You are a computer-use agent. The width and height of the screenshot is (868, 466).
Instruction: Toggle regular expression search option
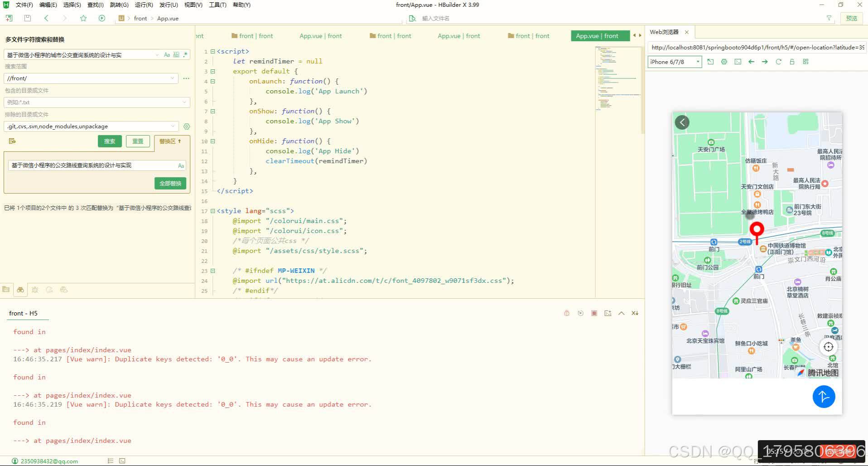[185, 54]
